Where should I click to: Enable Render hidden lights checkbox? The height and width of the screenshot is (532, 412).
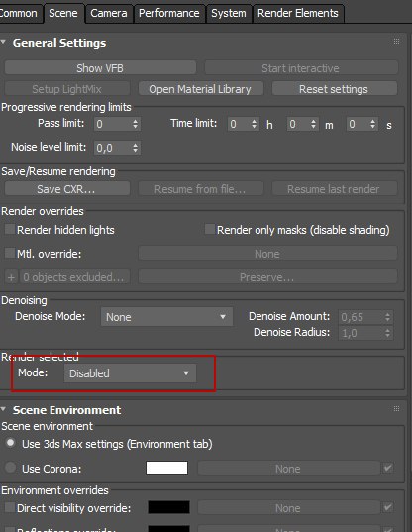click(x=9, y=230)
